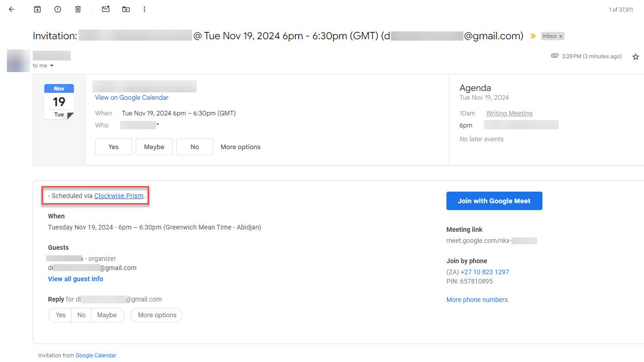
Task: Report email as spam
Action: [x=58, y=9]
